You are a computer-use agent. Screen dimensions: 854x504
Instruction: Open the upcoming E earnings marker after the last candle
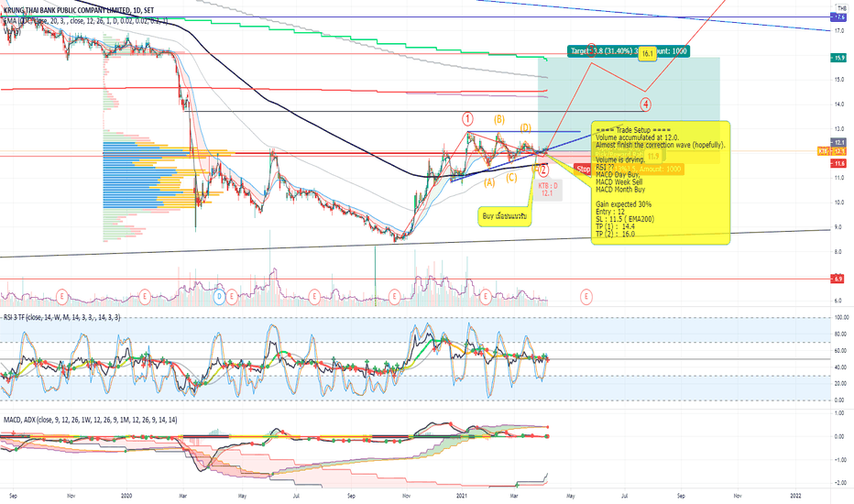click(x=586, y=297)
